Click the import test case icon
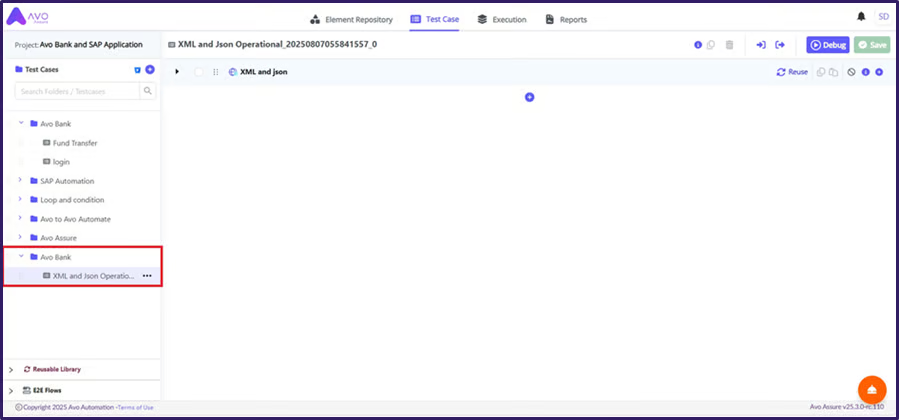899x420 pixels. tap(760, 45)
